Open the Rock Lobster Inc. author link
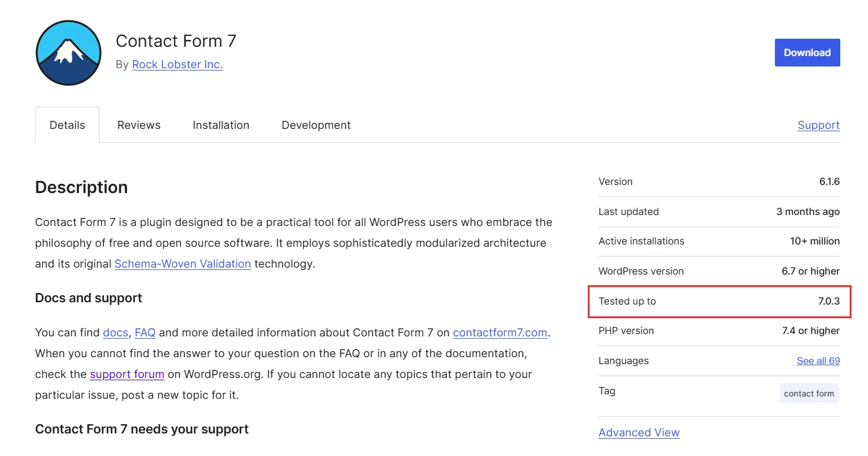 point(177,65)
